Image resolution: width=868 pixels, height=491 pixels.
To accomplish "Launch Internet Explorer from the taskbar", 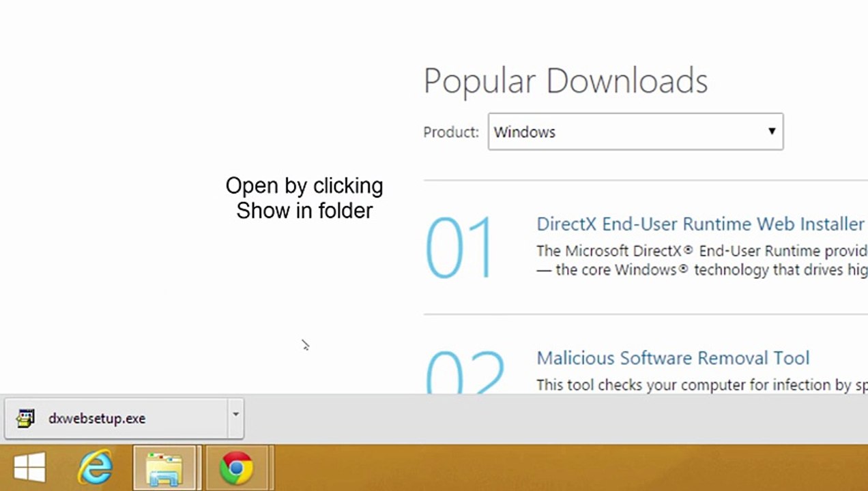I will click(96, 468).
